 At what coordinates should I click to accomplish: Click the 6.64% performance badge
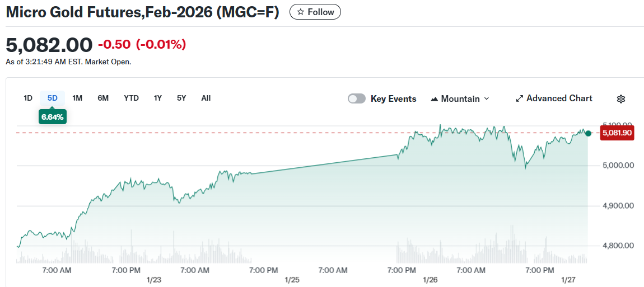point(53,116)
